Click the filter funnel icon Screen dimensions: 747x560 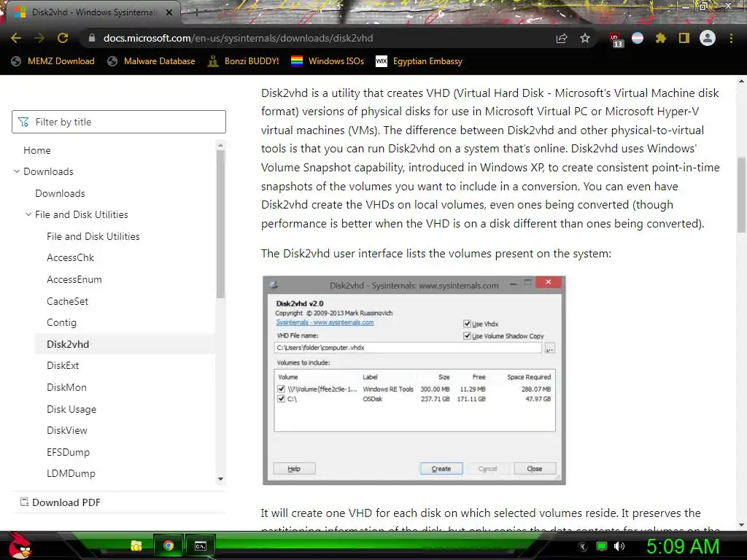(23, 122)
